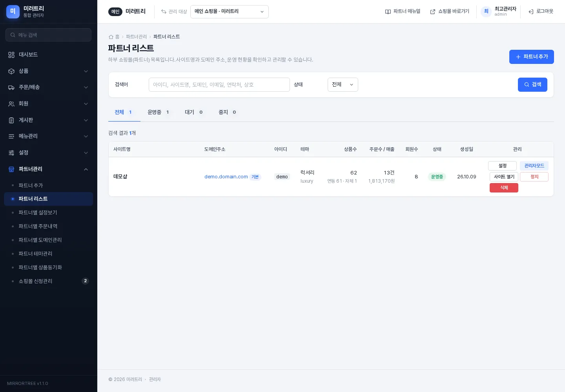Expand the 설정 menu chevron

tap(86, 153)
